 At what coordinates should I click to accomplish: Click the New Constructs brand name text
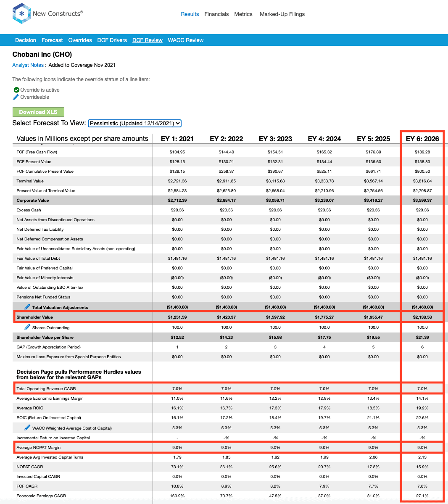point(58,13)
